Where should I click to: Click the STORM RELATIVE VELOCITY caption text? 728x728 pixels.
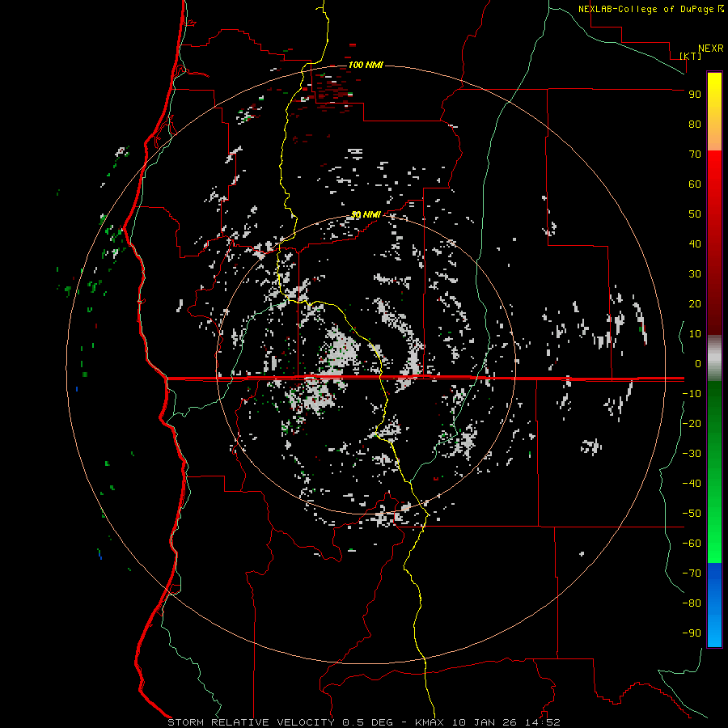[251, 722]
